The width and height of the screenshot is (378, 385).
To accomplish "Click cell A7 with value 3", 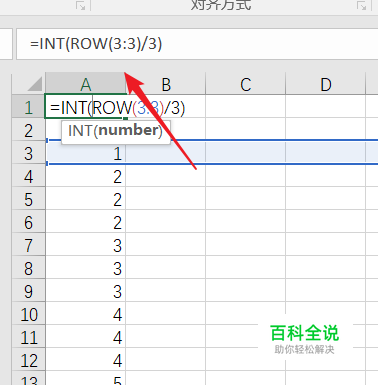I will 85,245.
